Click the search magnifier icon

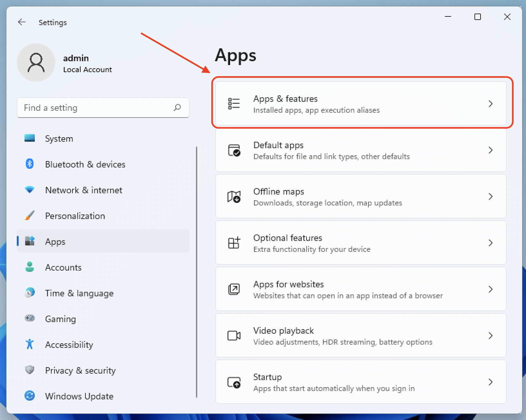177,108
